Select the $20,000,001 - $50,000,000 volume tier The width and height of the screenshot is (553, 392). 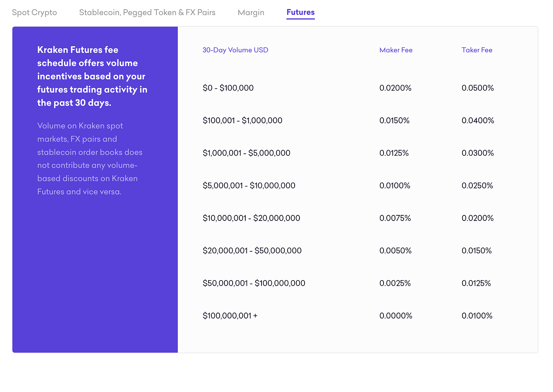(252, 251)
